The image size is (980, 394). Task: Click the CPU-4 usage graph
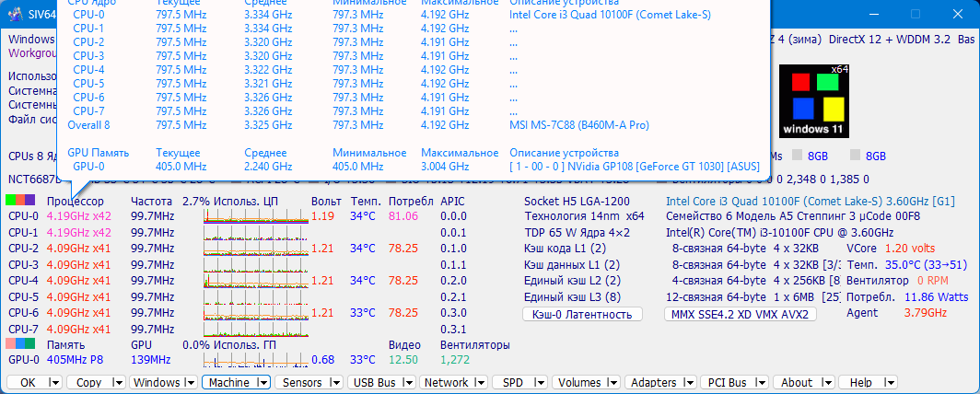[255, 280]
